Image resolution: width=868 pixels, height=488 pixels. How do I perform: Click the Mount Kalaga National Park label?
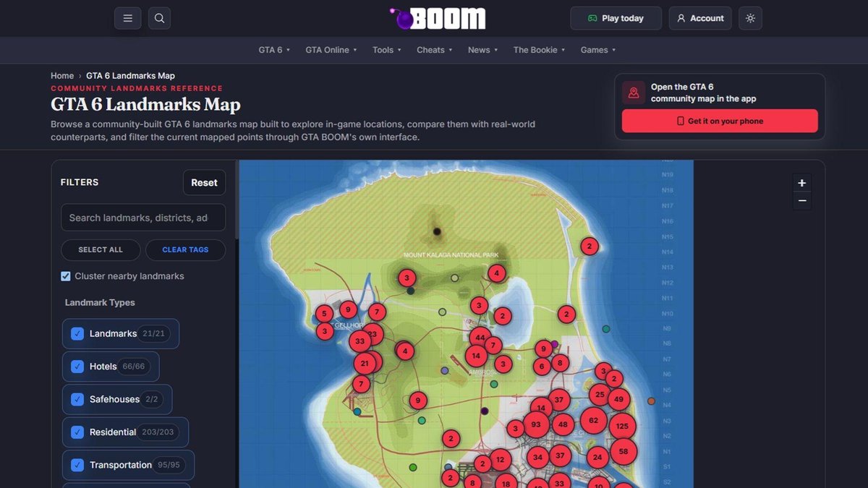point(451,255)
